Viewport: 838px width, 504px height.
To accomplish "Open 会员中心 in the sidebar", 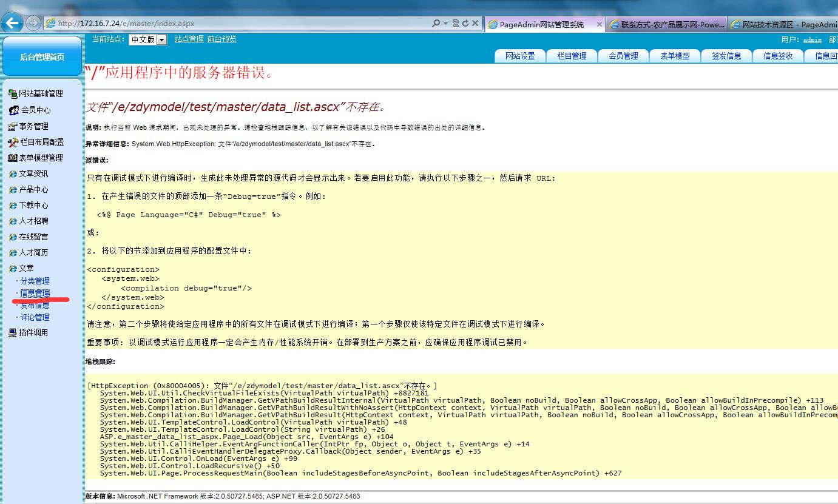I will (36, 110).
